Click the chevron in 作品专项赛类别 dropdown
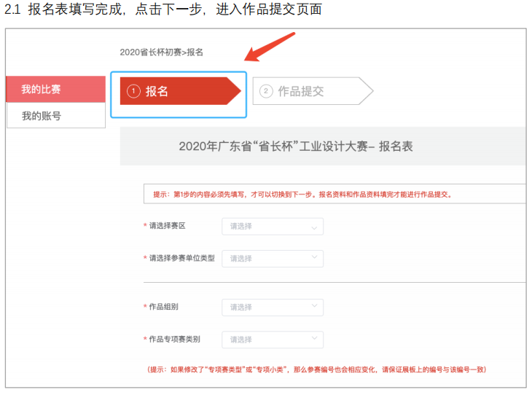Screen dimensions: 532x395 pos(314,338)
